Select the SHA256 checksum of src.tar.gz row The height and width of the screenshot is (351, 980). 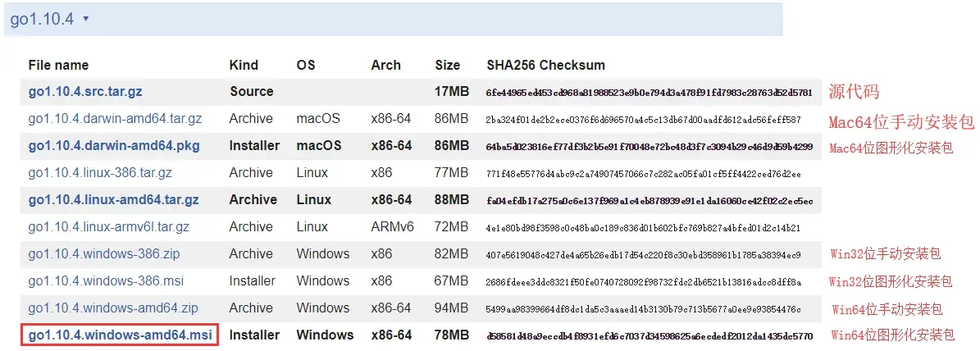click(x=649, y=93)
